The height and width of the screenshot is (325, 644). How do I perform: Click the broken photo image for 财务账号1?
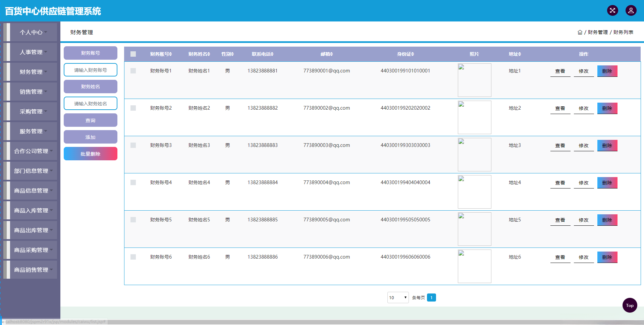pos(475,80)
